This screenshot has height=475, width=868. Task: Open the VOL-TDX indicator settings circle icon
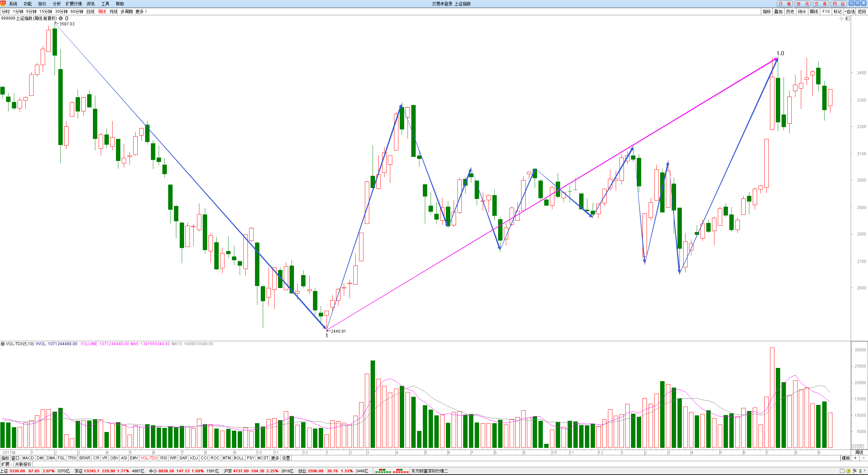[3, 344]
